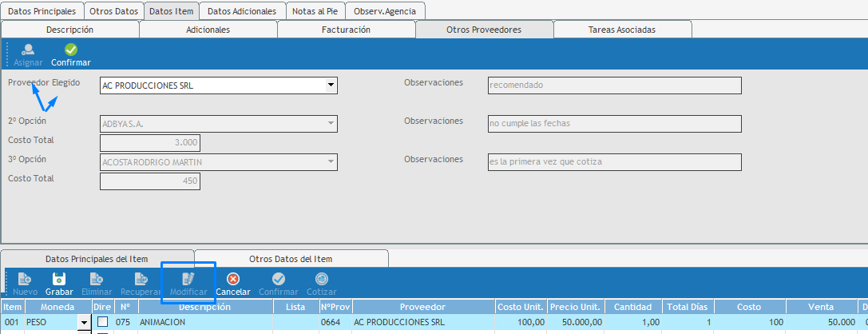Viewport: 868px width, 334px height.
Task: Toggle the Dire checkbox in item 001 row
Action: (x=102, y=322)
